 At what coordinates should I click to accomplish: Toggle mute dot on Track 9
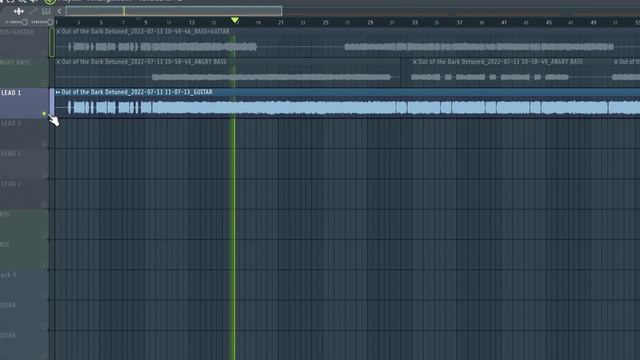[x=44, y=295]
